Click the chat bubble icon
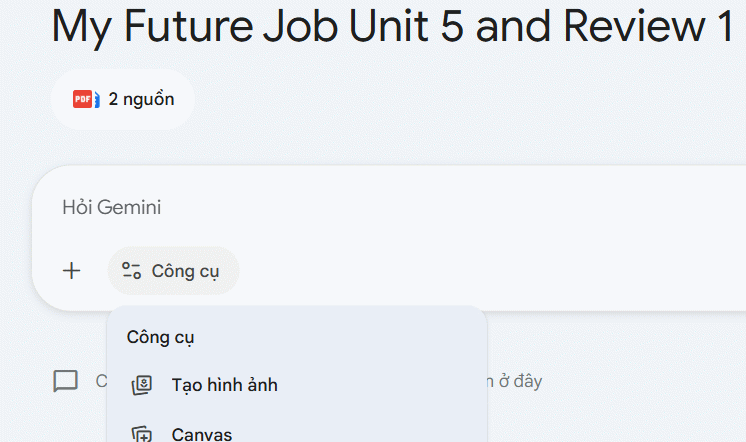This screenshot has width=746, height=442. pos(66,381)
